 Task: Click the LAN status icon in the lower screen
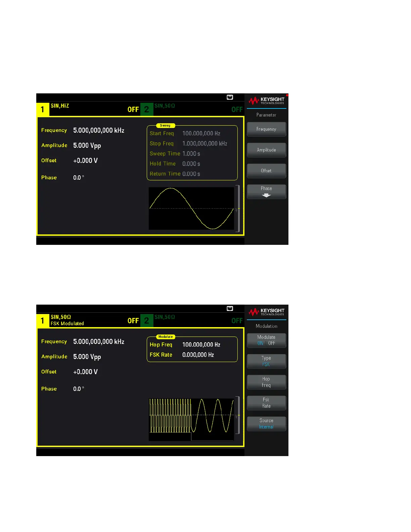pos(230,309)
